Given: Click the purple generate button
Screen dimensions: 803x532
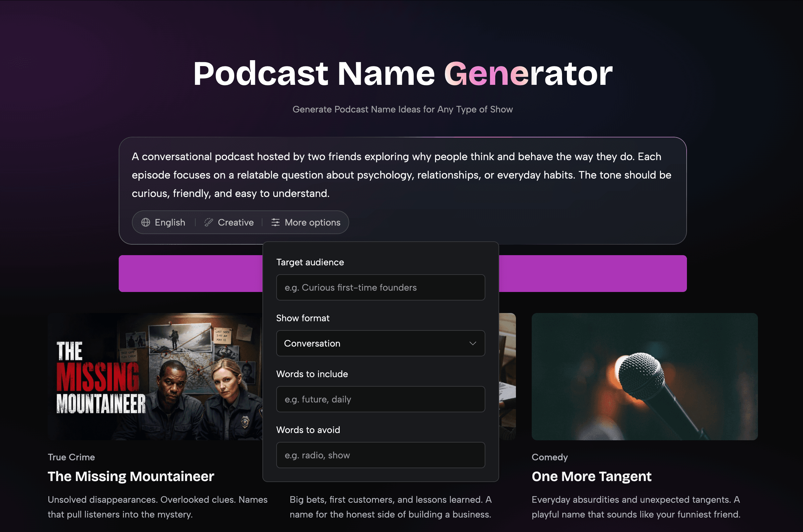Looking at the screenshot, I should click(190, 274).
